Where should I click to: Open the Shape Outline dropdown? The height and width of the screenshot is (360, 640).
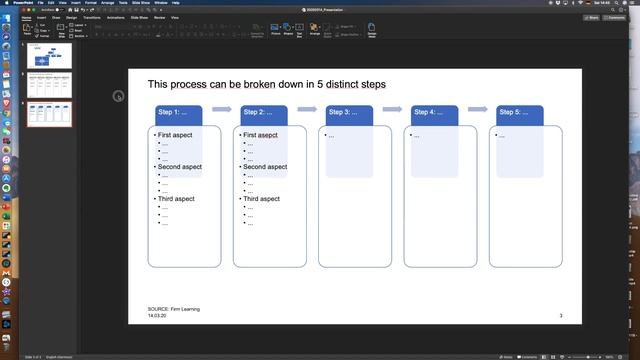coord(361,35)
